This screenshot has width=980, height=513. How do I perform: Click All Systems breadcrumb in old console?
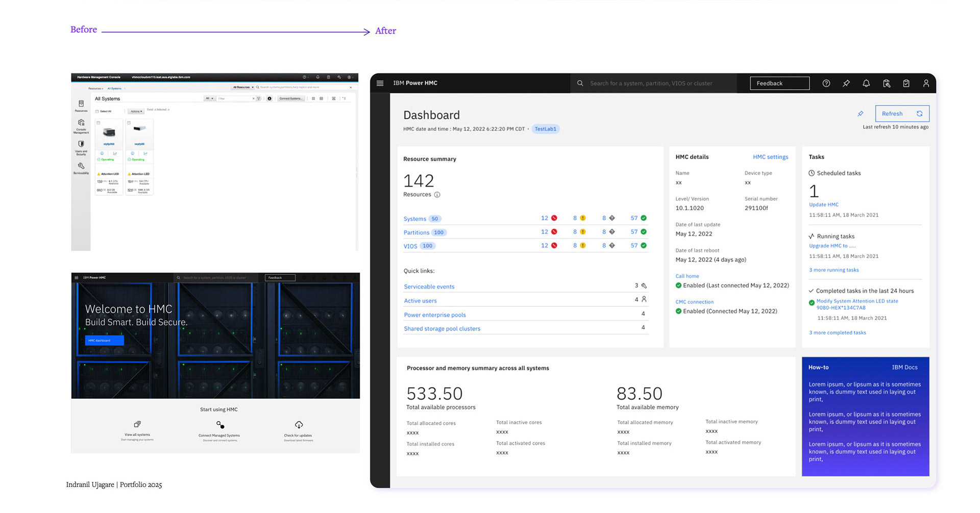click(114, 89)
